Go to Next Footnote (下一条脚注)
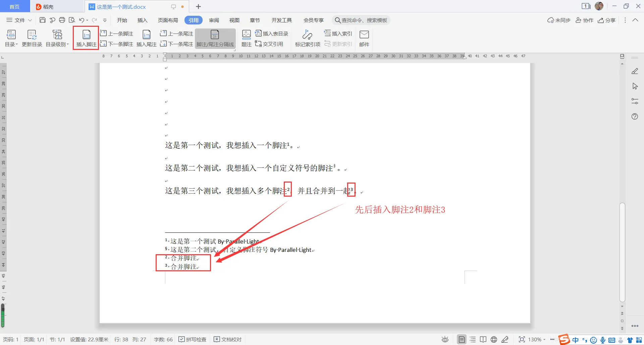The image size is (644, 345). [116, 44]
